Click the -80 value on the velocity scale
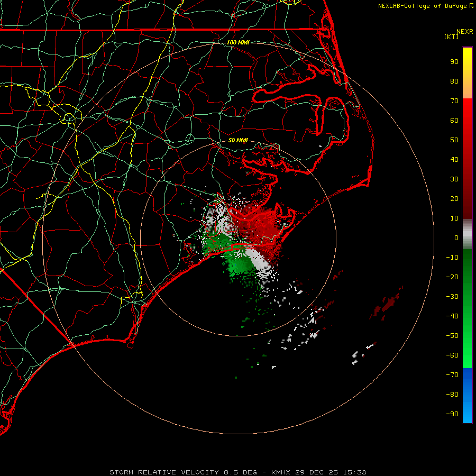 [x=452, y=395]
